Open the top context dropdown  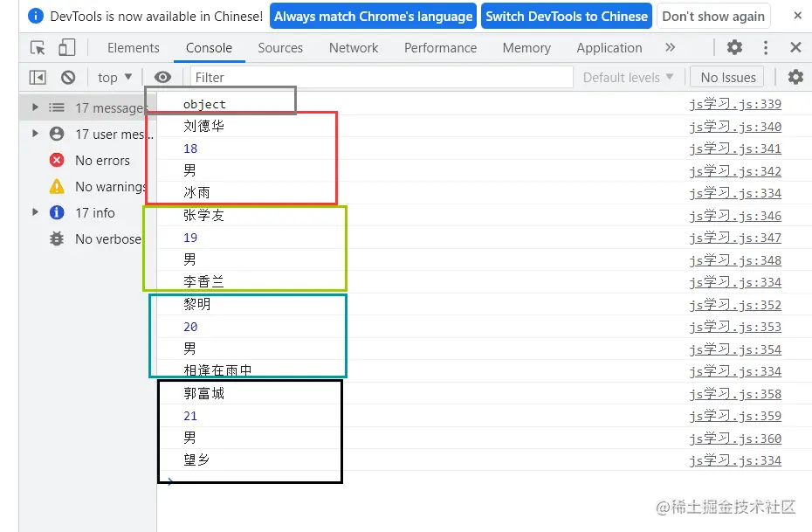[x=115, y=77]
